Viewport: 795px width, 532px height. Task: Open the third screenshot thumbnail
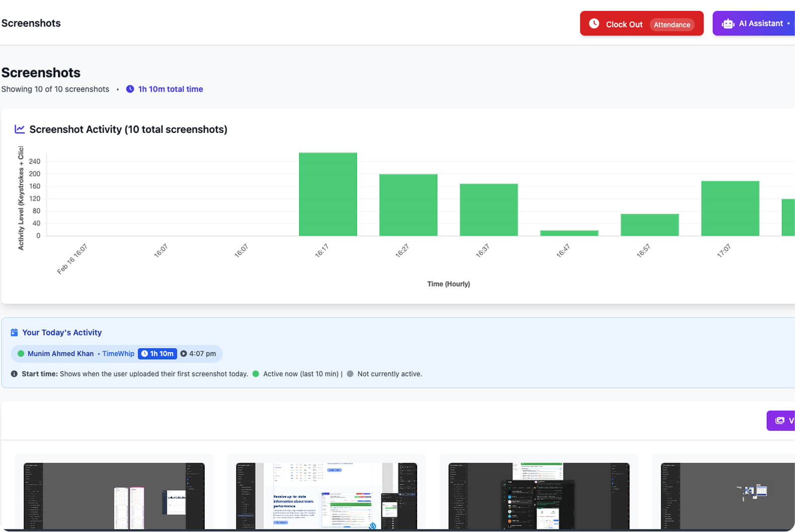(x=539, y=496)
